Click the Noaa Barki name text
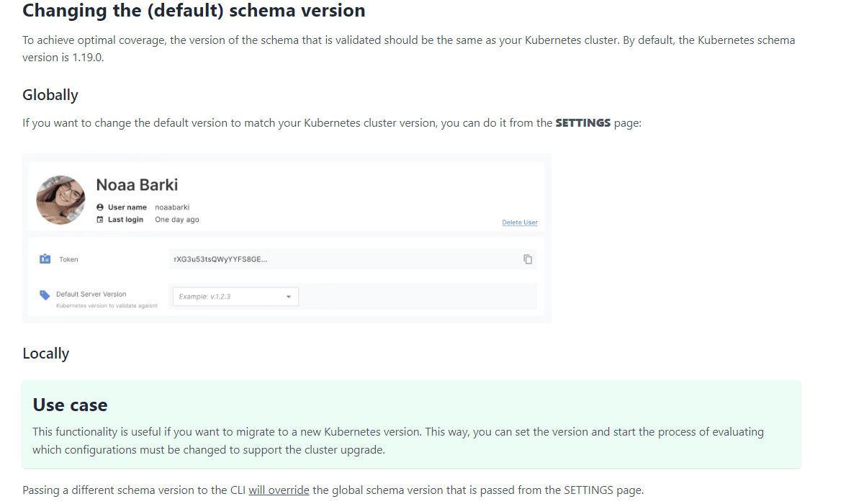The height and width of the screenshot is (504, 864). pyautogui.click(x=137, y=185)
